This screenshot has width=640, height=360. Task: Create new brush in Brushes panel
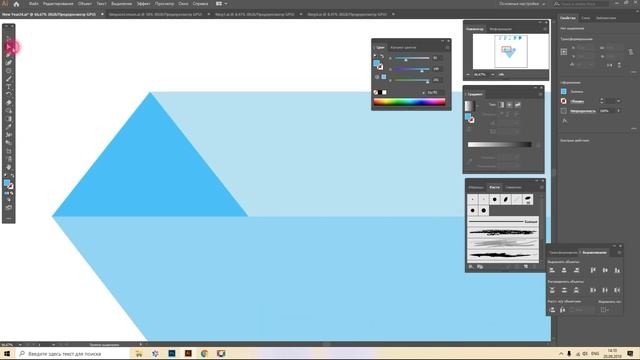click(x=526, y=267)
